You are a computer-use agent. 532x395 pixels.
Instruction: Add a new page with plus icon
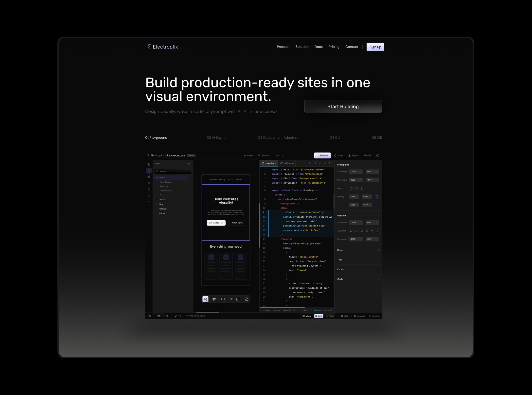pyautogui.click(x=189, y=164)
